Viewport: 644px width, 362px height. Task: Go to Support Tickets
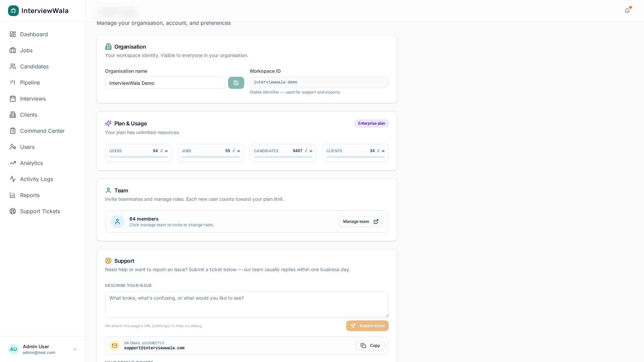(x=43, y=211)
